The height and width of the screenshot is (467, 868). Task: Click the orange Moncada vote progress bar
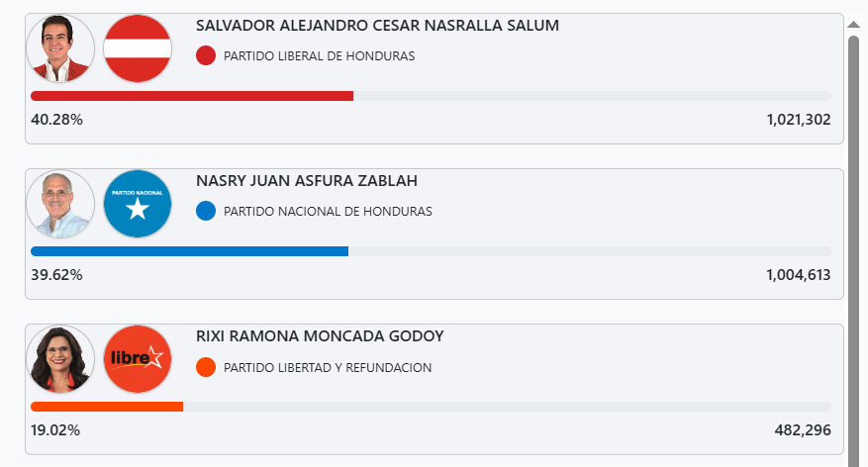tap(107, 407)
